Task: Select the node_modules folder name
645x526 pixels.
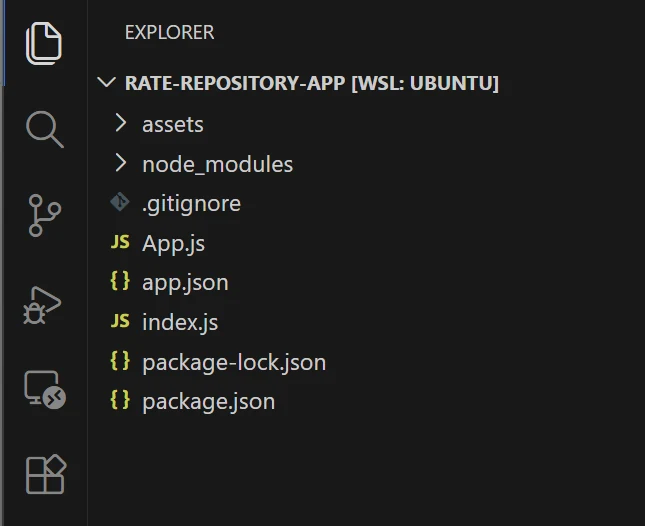Action: coord(218,165)
